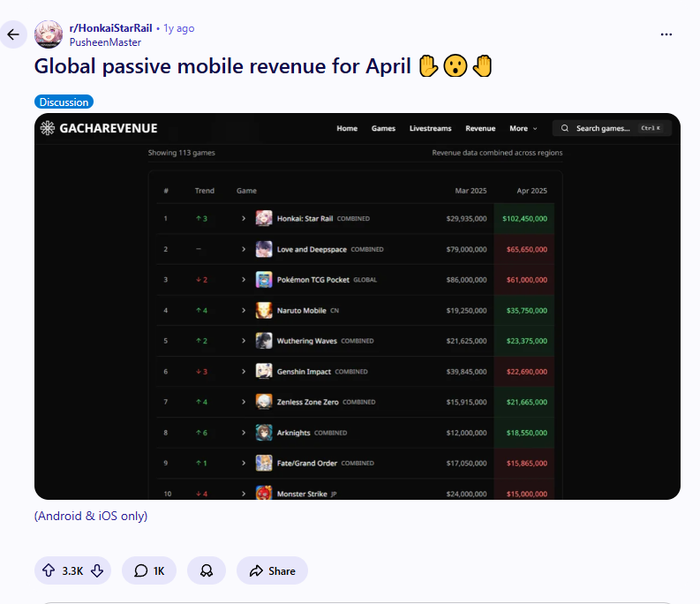The width and height of the screenshot is (700, 604).
Task: Click the Apr 2025 column header
Action: pos(531,191)
